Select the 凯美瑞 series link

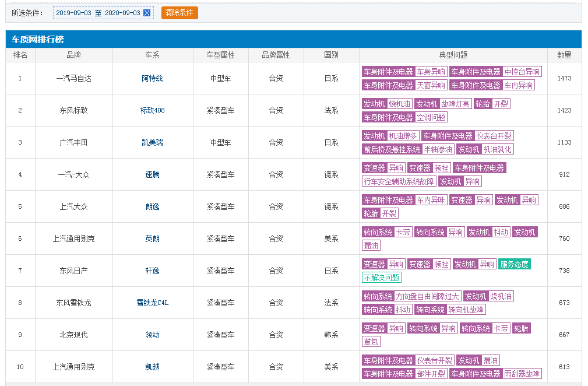pyautogui.click(x=152, y=142)
